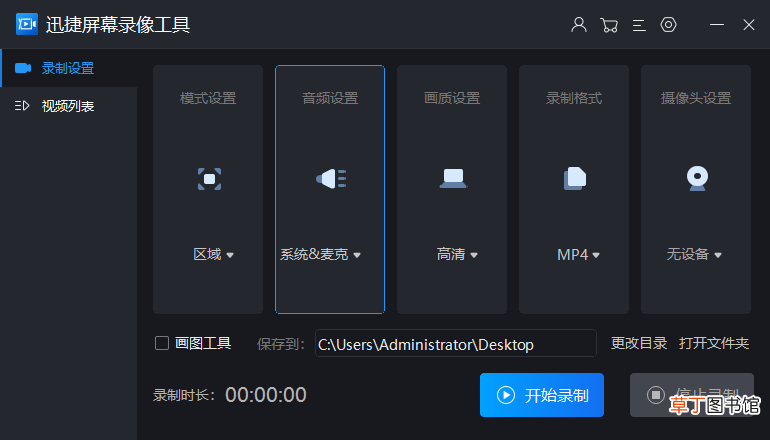Click the save path input field
Viewport: 770px width, 440px height.
[456, 343]
